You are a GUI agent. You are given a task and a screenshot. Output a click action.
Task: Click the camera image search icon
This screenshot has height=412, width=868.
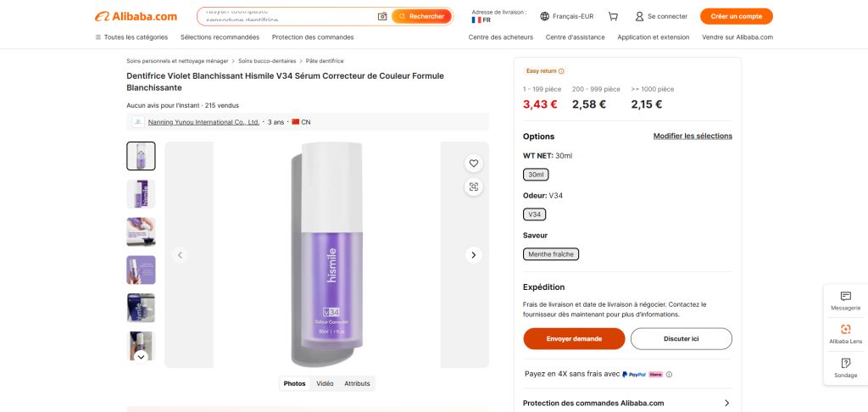click(382, 16)
